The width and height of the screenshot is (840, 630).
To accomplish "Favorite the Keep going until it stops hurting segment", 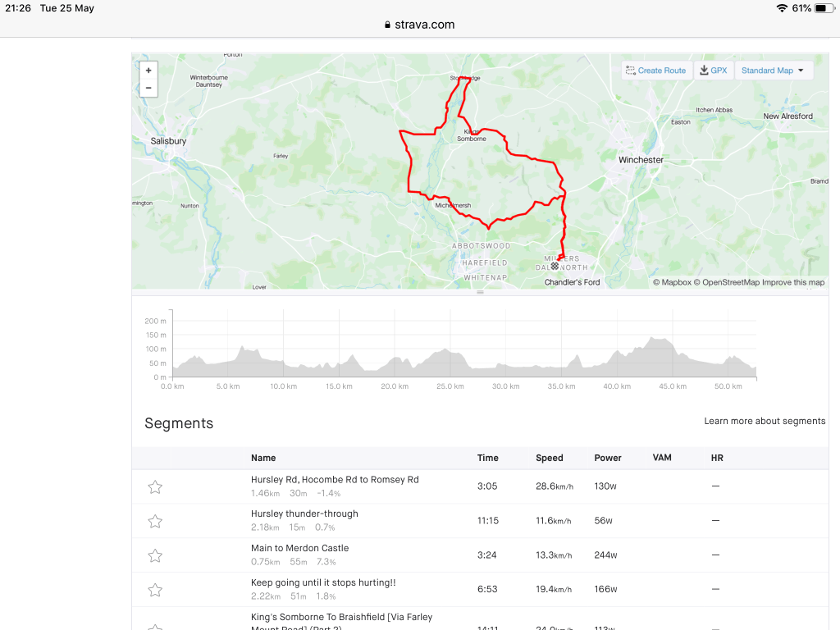I will pyautogui.click(x=155, y=591).
